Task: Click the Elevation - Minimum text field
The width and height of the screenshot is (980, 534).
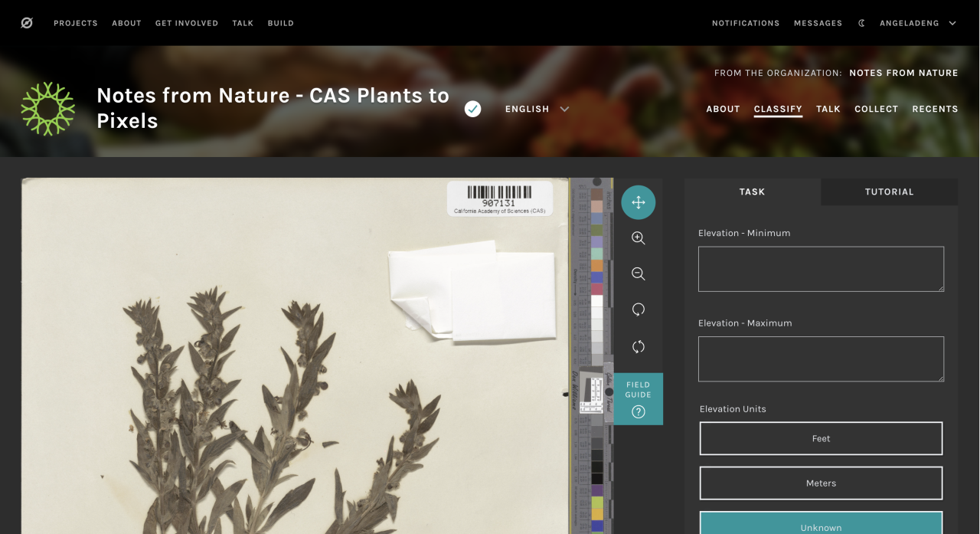Action: [x=821, y=269]
